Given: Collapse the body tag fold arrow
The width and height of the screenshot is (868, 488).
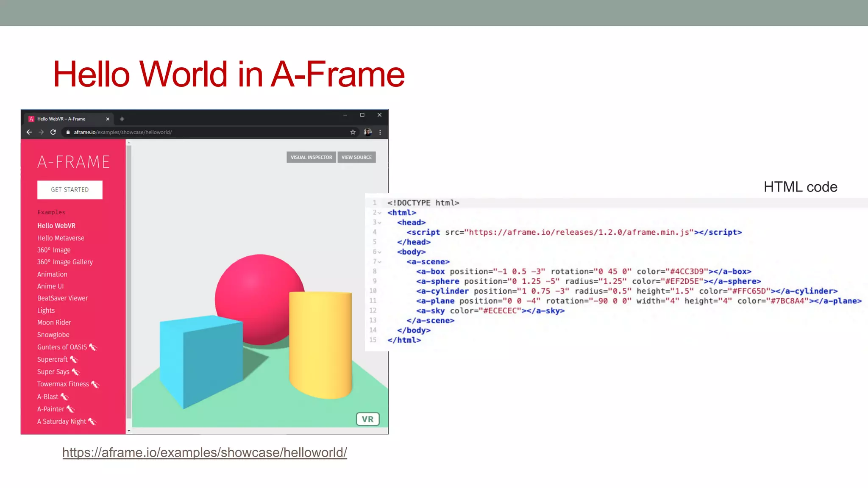Looking at the screenshot, I should click(380, 252).
